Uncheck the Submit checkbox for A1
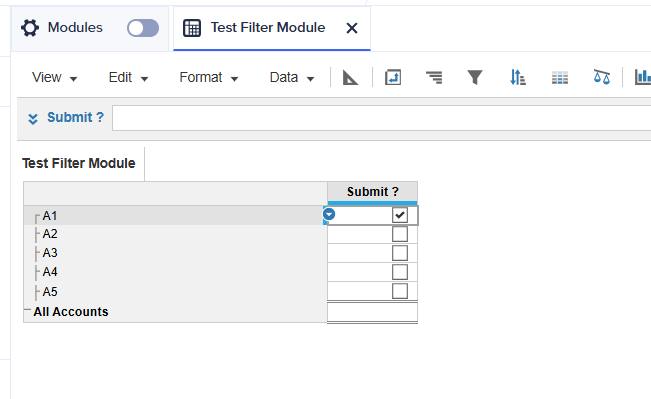Image resolution: width=651 pixels, height=399 pixels. coord(400,215)
